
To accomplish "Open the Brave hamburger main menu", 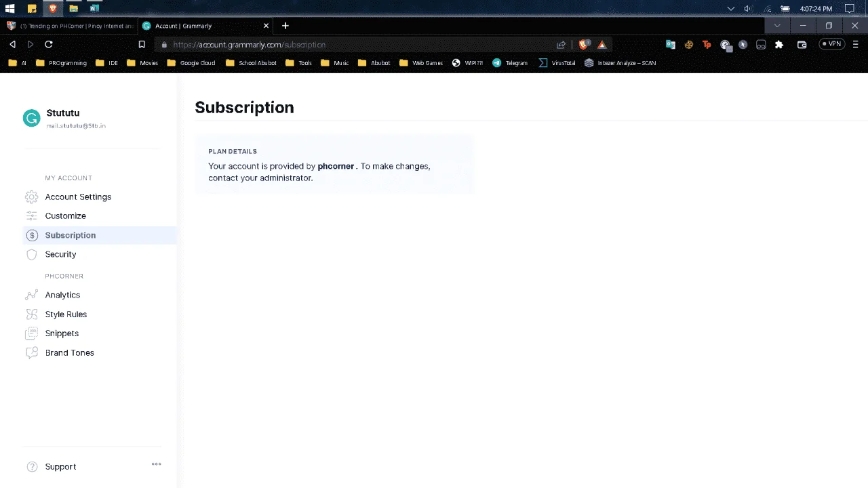I will click(856, 44).
